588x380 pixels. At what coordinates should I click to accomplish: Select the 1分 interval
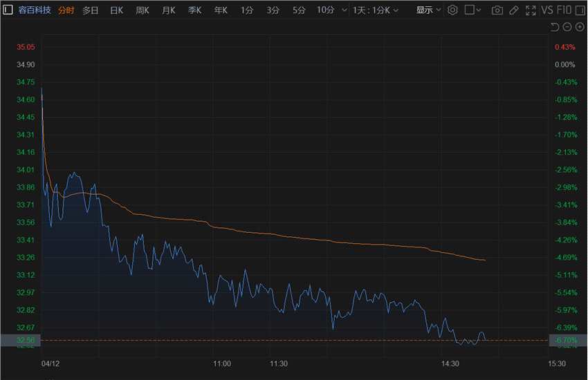point(247,10)
